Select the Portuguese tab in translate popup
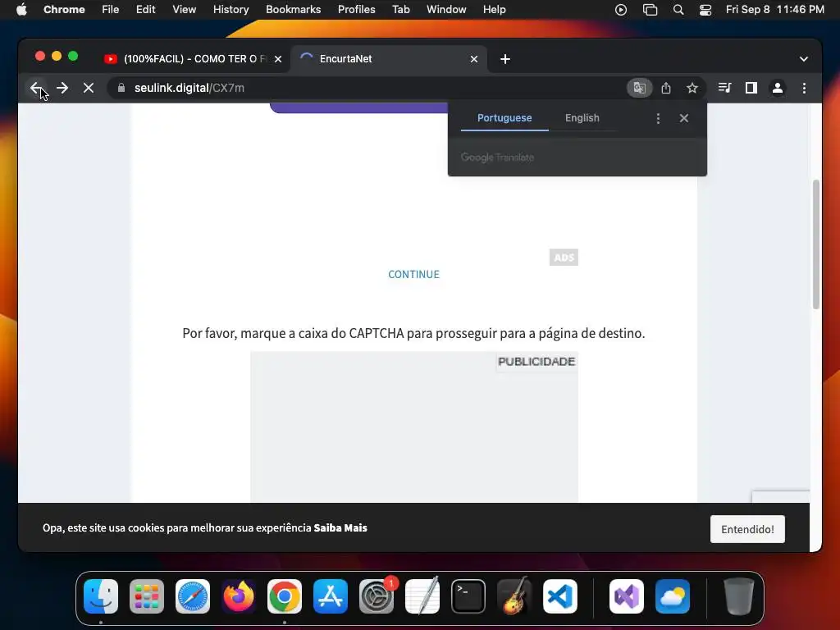Screen dimensions: 840x630 [x=504, y=118]
